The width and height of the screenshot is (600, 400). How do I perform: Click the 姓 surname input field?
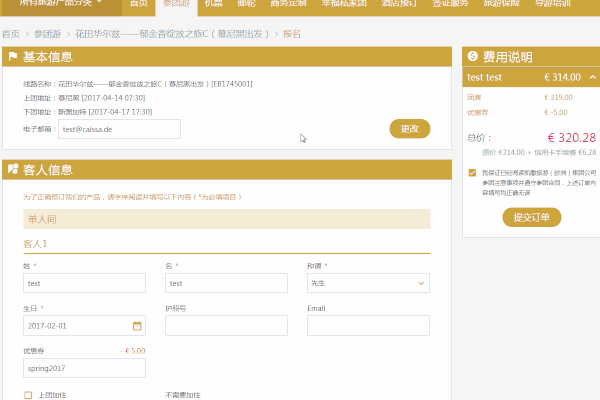[x=85, y=283]
